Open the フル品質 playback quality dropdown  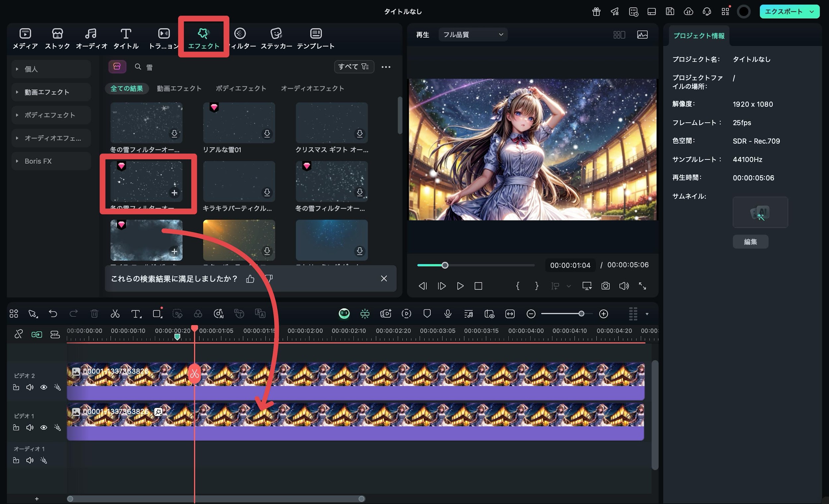point(473,34)
